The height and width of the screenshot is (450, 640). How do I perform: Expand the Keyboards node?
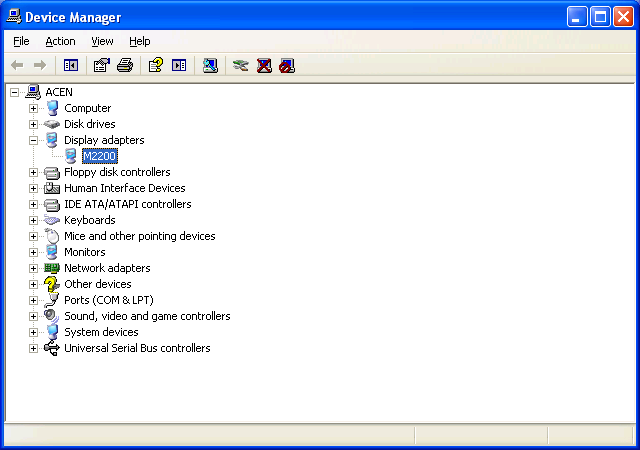[x=33, y=220]
